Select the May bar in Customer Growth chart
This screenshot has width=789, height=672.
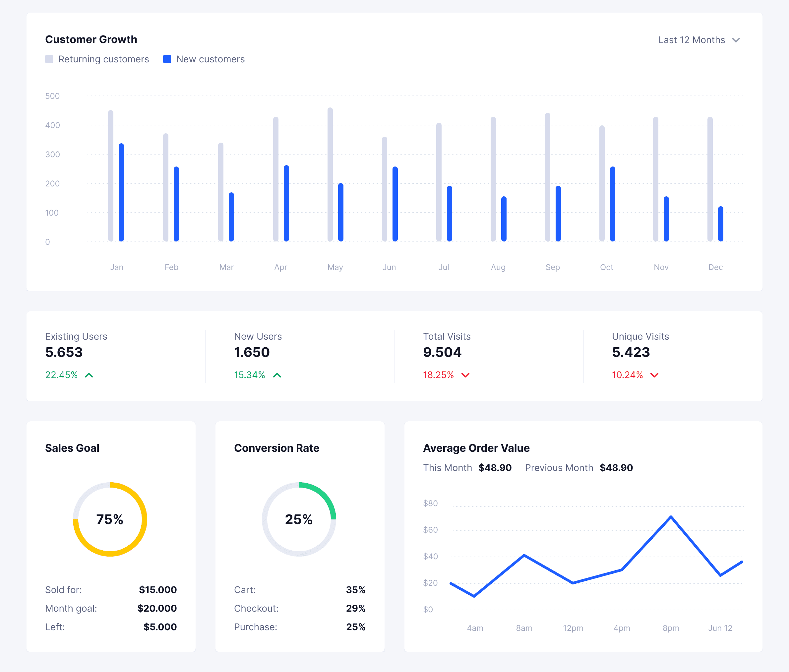(x=330, y=175)
